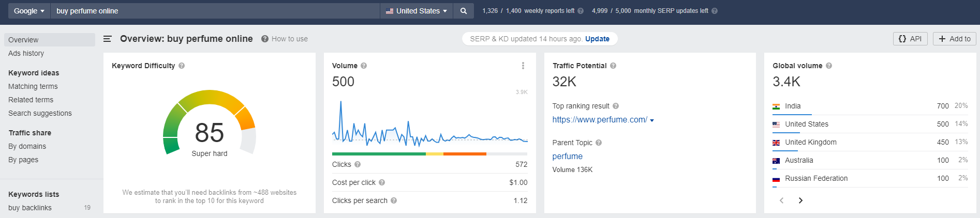Expand the United States country selector
This screenshot has width=980, height=218.
coord(417,11)
